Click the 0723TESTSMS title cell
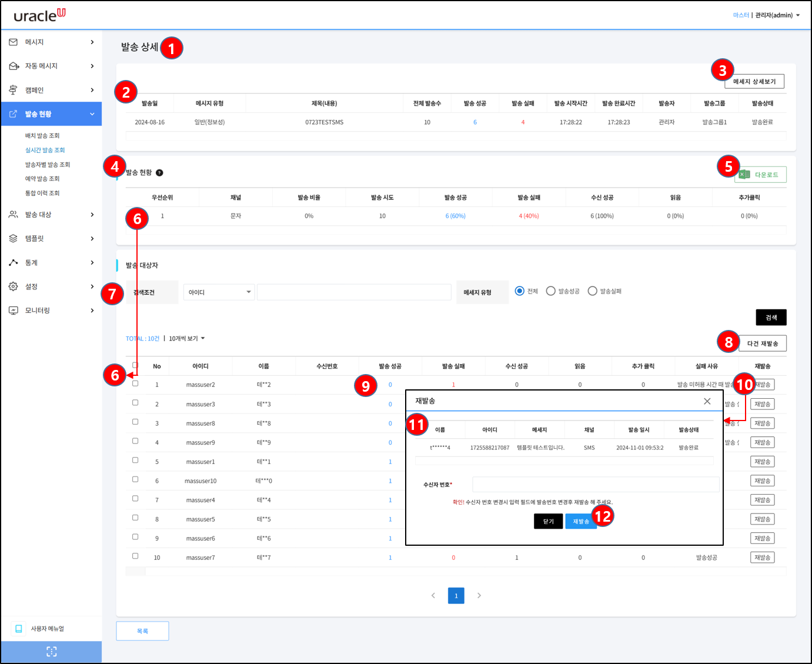The height and width of the screenshot is (664, 812). click(324, 122)
